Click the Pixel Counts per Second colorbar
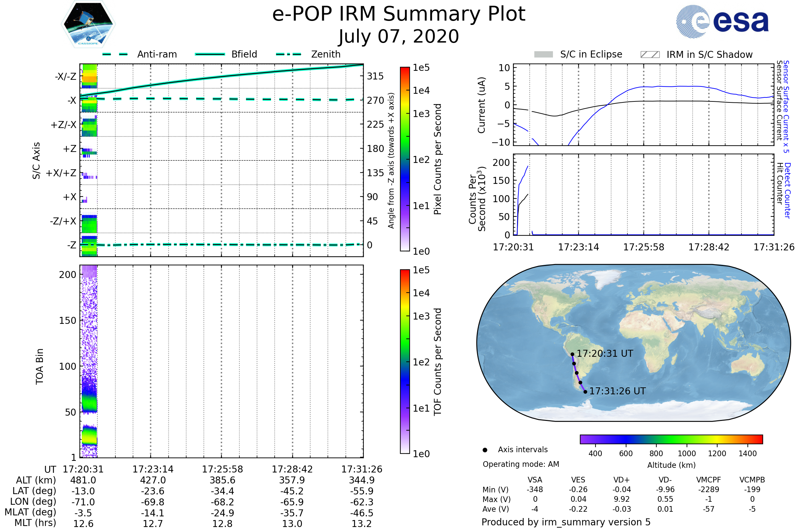This screenshot has width=798, height=532. [x=405, y=159]
